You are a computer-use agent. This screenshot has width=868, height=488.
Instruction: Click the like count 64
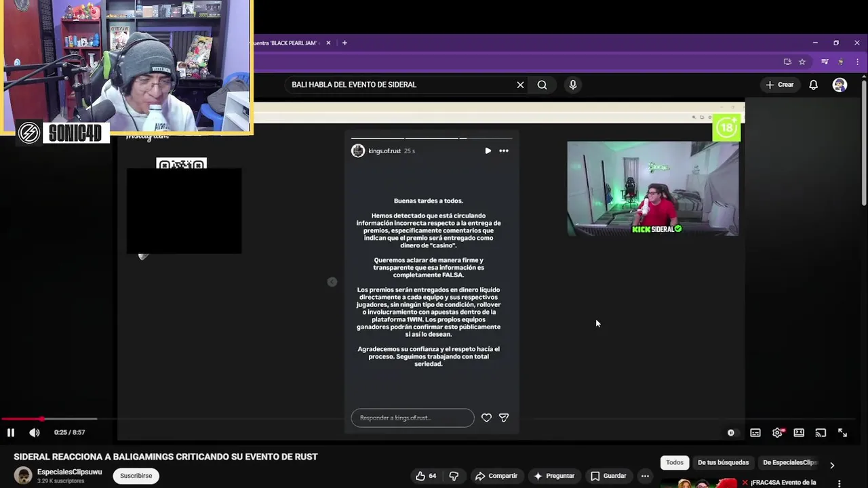pos(433,476)
